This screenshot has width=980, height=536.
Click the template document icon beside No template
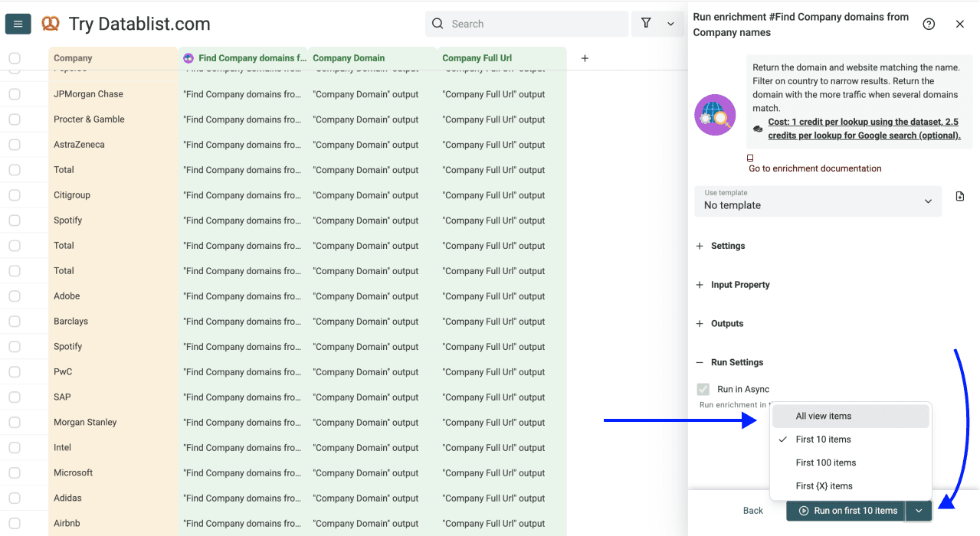click(959, 196)
